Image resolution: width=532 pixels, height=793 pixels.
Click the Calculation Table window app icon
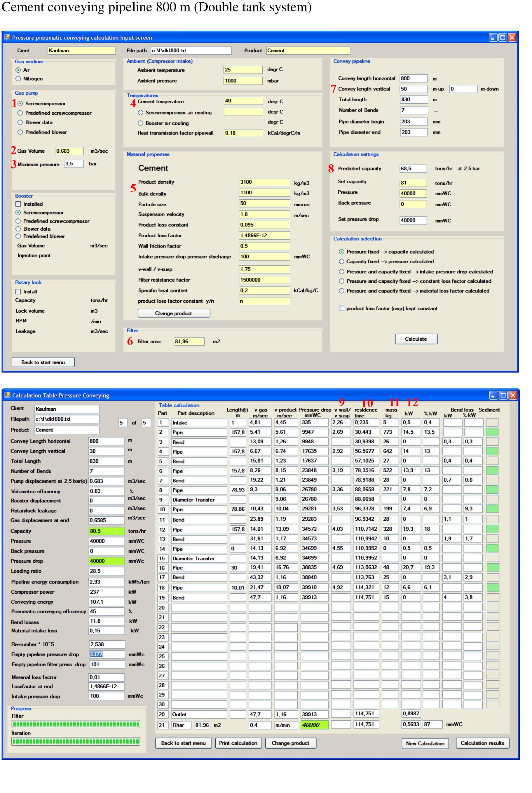coord(7,395)
